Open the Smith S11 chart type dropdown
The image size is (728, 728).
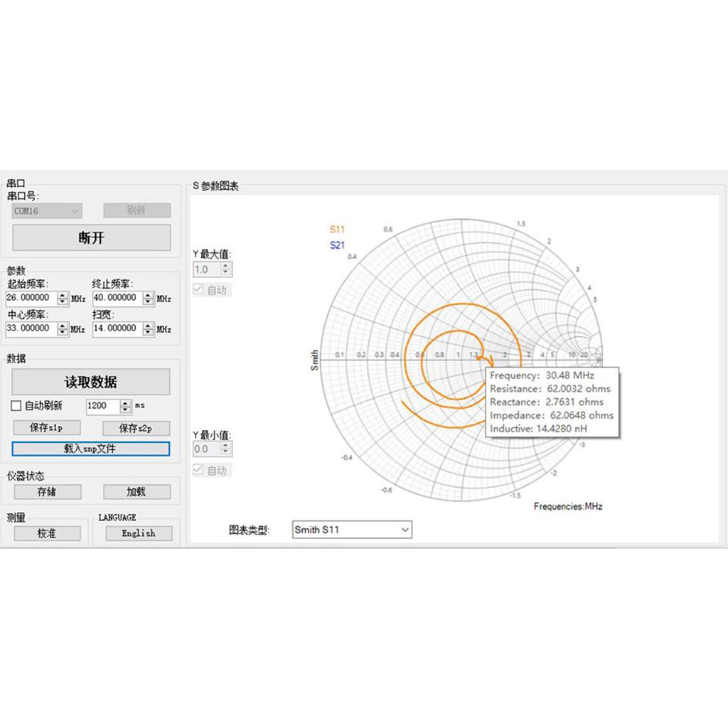tap(352, 530)
